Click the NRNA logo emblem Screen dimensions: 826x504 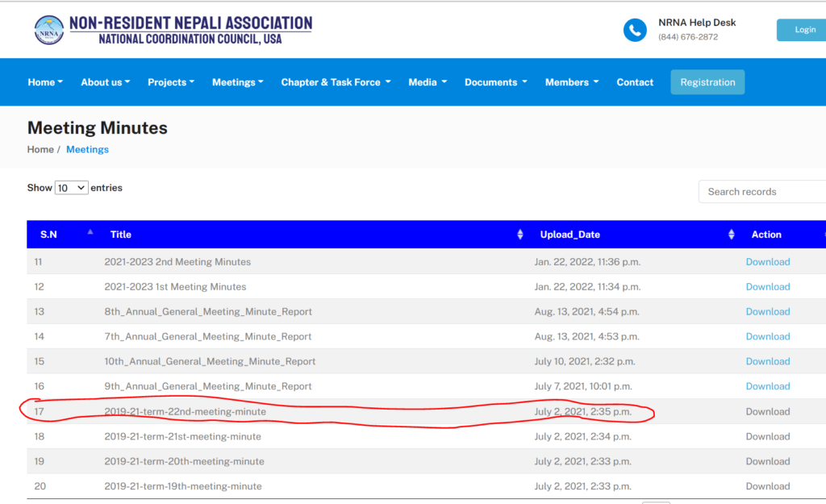pyautogui.click(x=48, y=30)
